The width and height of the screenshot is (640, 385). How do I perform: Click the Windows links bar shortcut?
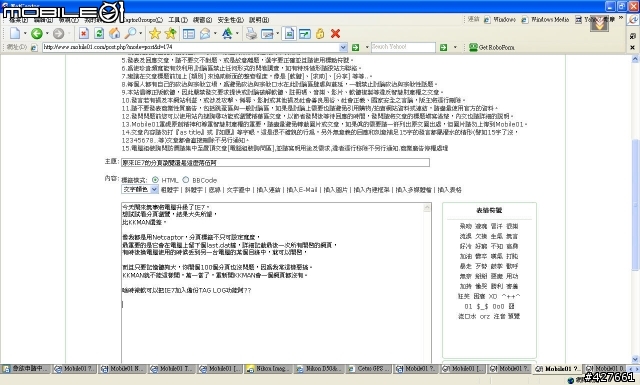(500, 20)
